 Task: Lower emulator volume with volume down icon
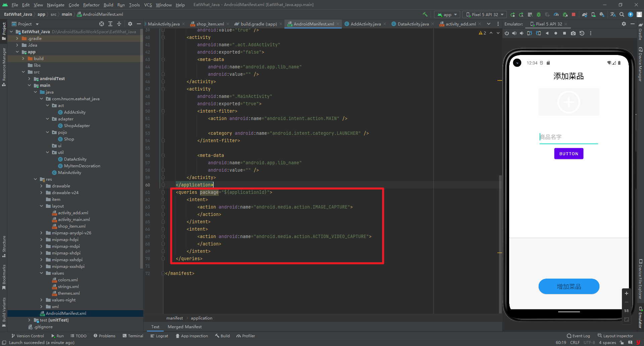(x=522, y=33)
